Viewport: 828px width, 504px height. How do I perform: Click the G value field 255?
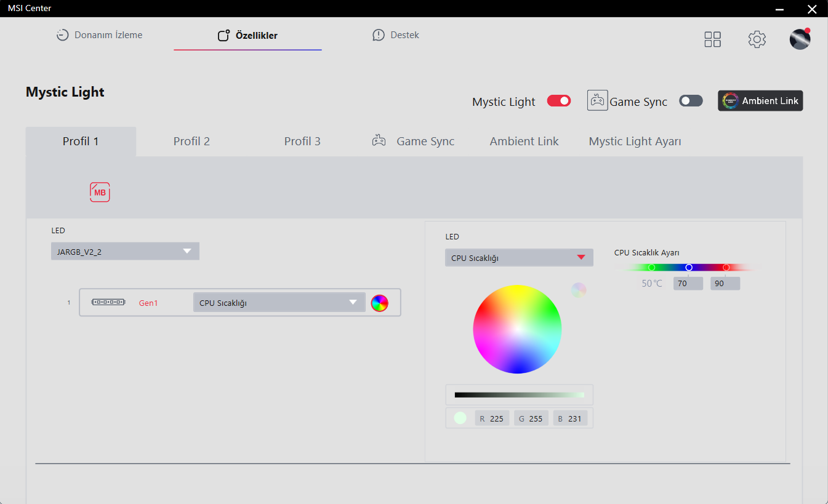pyautogui.click(x=531, y=418)
